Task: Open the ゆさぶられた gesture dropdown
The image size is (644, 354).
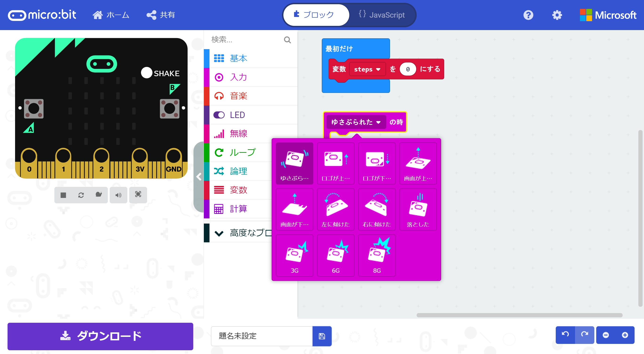Action: [355, 122]
